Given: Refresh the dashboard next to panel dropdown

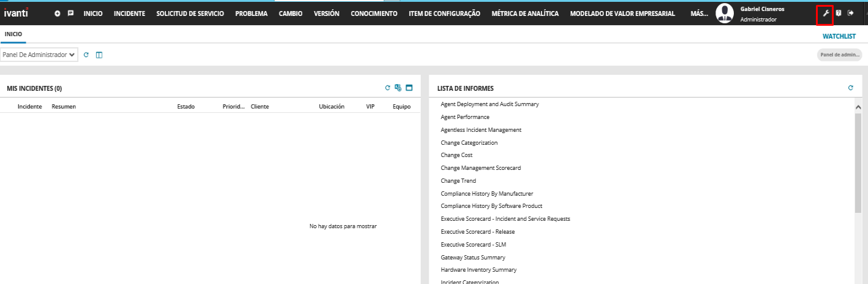Looking at the screenshot, I should (86, 55).
